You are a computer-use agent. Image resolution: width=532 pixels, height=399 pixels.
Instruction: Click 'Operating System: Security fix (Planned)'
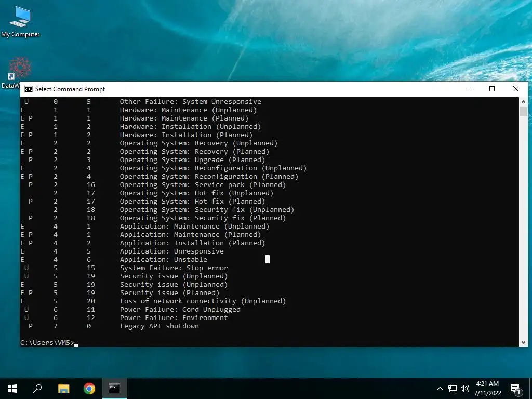(203, 218)
